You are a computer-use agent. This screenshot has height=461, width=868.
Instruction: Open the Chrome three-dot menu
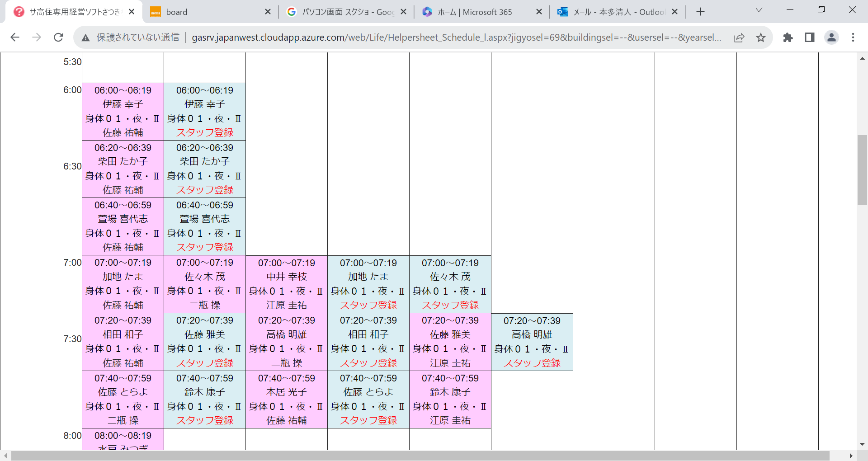(853, 38)
